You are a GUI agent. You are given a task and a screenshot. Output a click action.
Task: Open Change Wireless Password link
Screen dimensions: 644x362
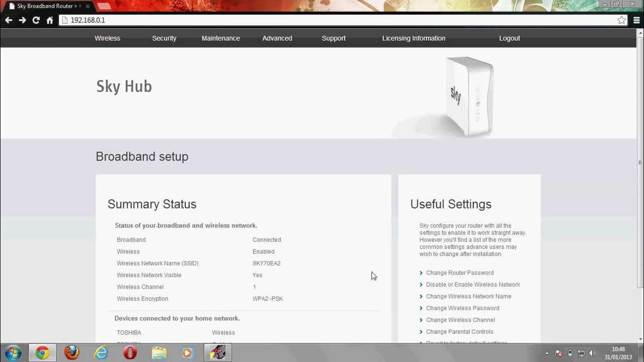(x=462, y=308)
